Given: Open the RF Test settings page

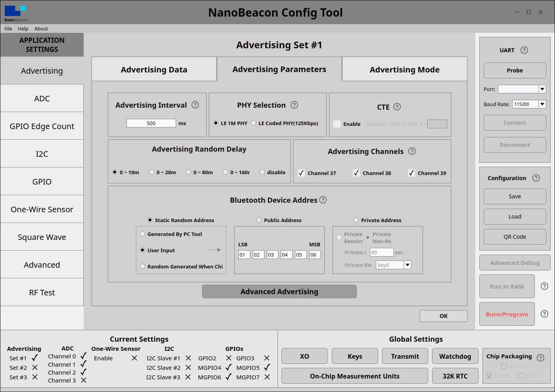Looking at the screenshot, I should click(x=42, y=292).
